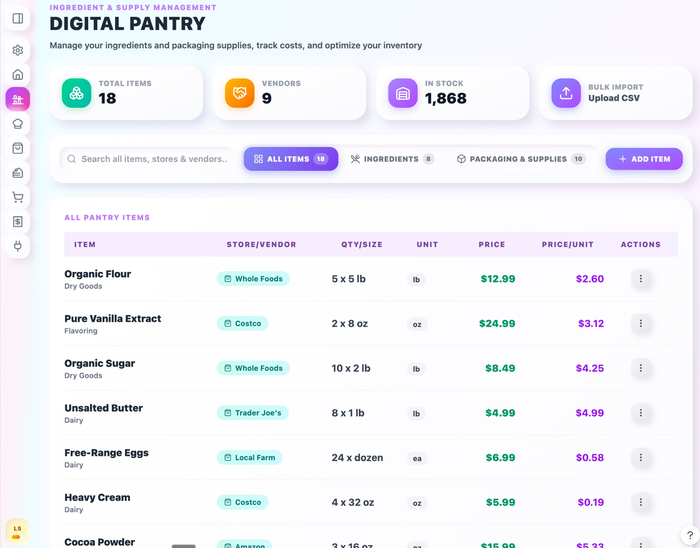Click the help question mark button
This screenshot has height=548, width=700.
(690, 535)
